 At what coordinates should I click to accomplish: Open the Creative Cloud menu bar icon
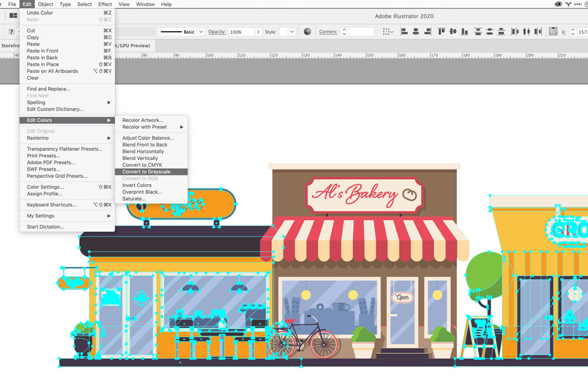point(558,4)
